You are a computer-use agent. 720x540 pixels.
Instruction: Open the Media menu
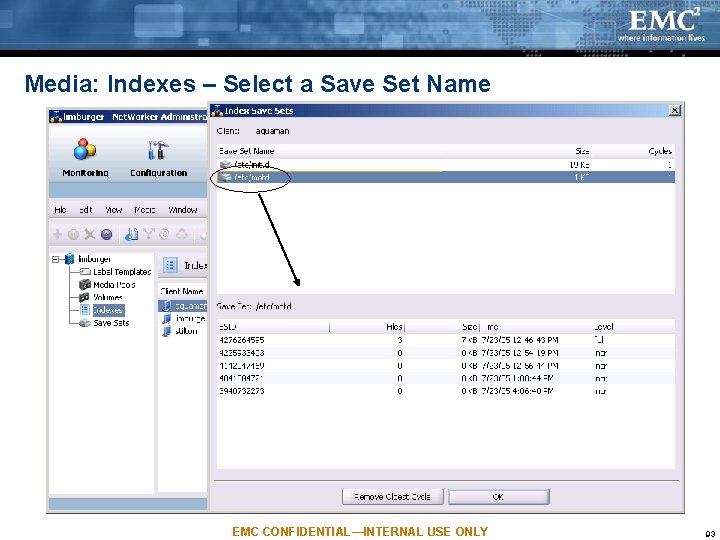[x=145, y=210]
